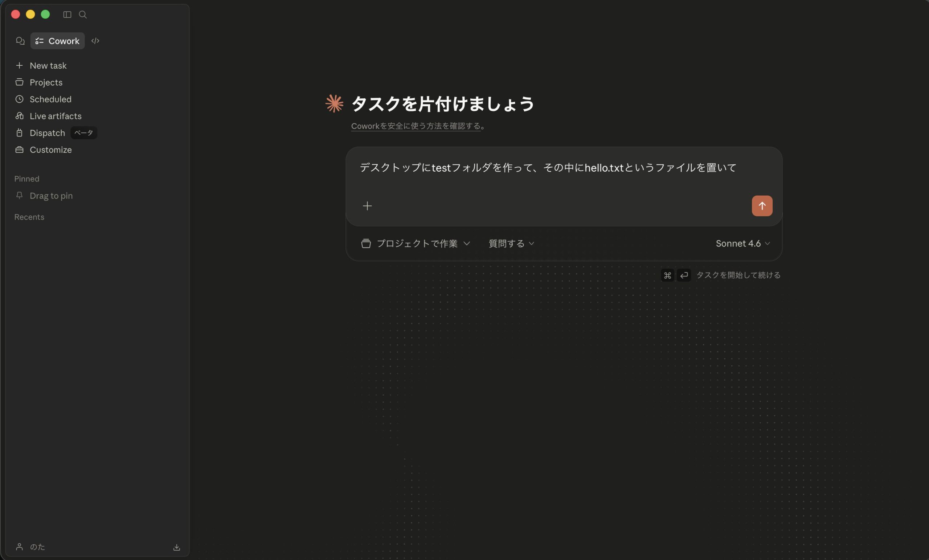Open the のた user account menu

37,547
